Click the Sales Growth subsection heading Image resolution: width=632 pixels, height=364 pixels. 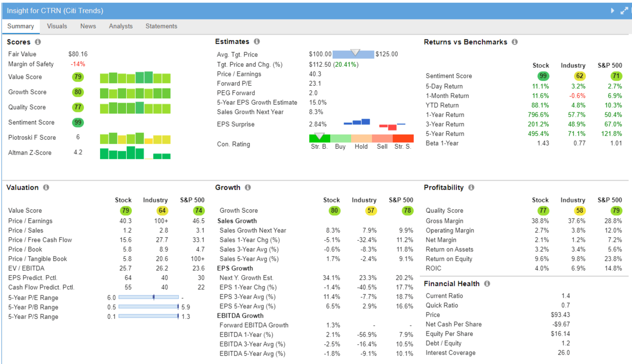(237, 221)
